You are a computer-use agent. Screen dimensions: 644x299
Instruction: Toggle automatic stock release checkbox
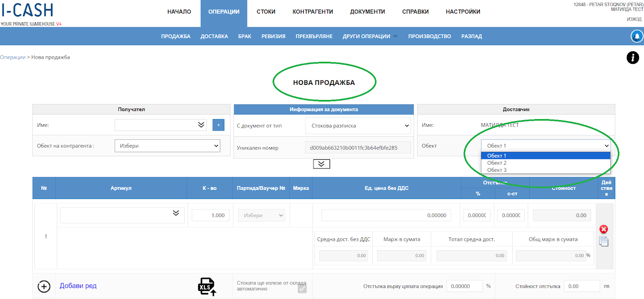tap(302, 288)
